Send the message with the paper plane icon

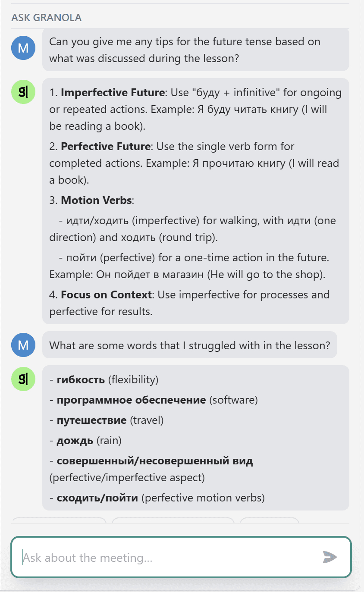point(329,557)
